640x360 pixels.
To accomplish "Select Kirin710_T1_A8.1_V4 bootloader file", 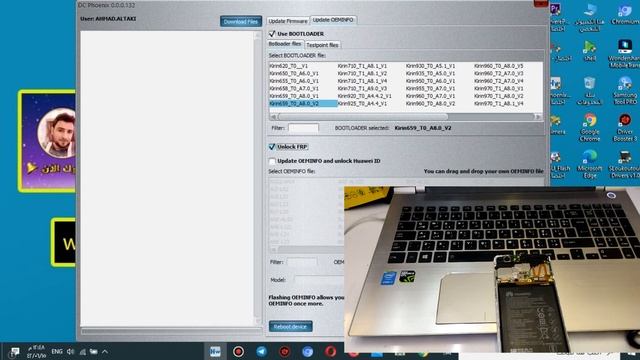I will 362,81.
